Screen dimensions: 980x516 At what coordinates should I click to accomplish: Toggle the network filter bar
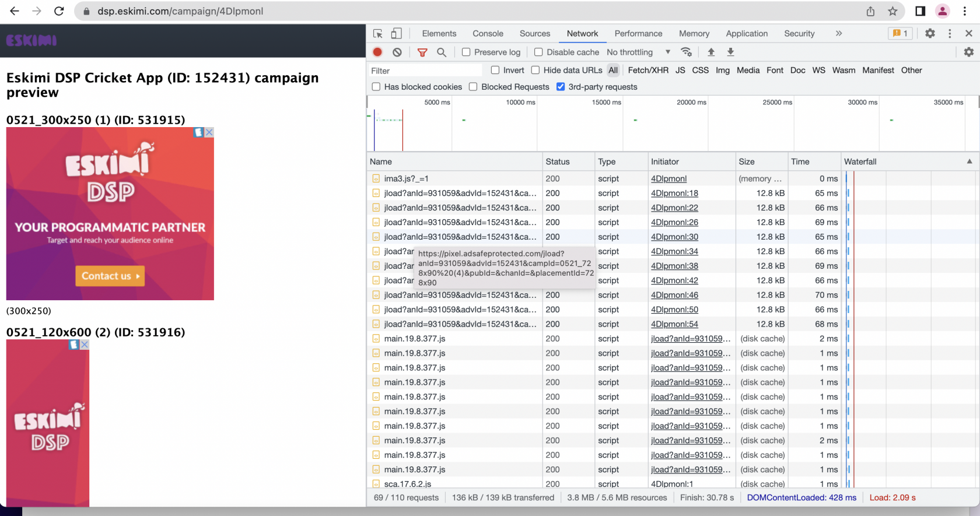click(422, 52)
